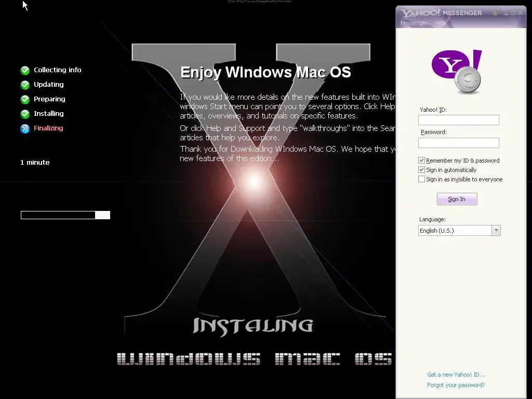The image size is (532, 399).
Task: Click the green check next to Preparing
Action: [x=25, y=99]
